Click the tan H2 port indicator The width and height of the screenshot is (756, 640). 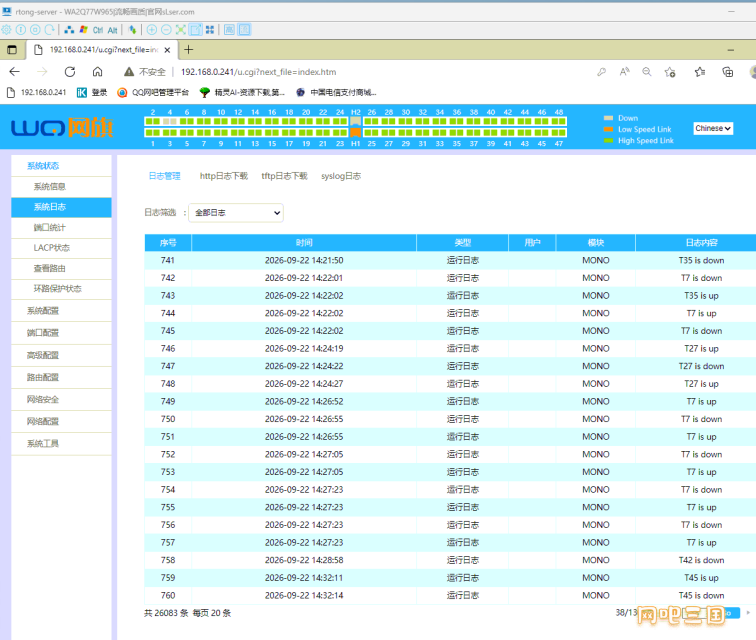point(355,121)
